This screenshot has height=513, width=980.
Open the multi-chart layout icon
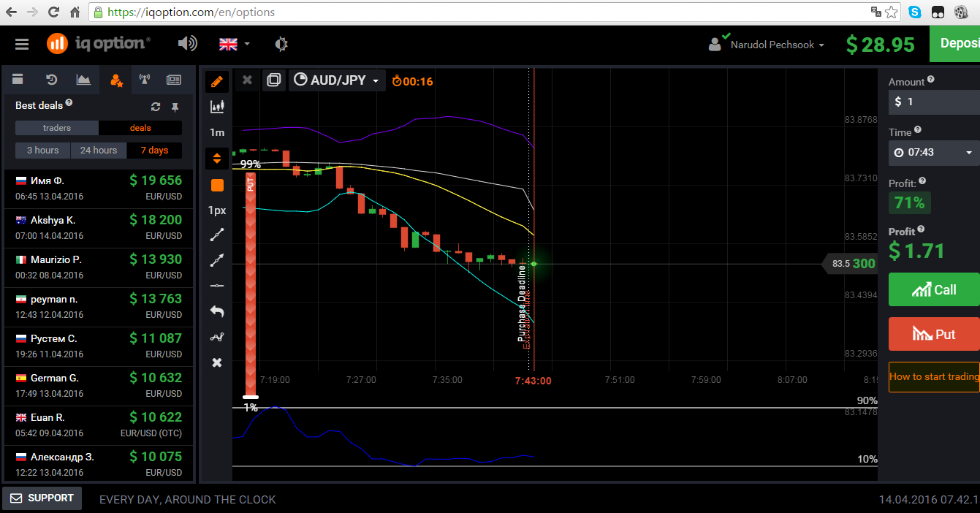pos(273,80)
